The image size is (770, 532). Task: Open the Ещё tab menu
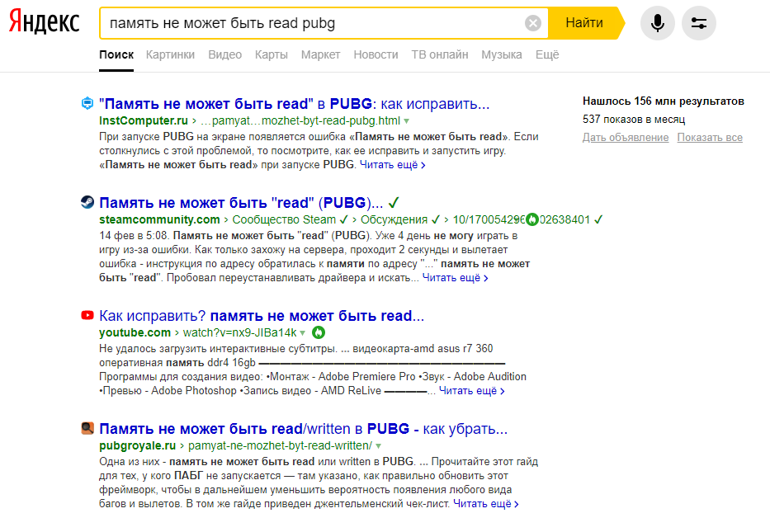coord(547,54)
